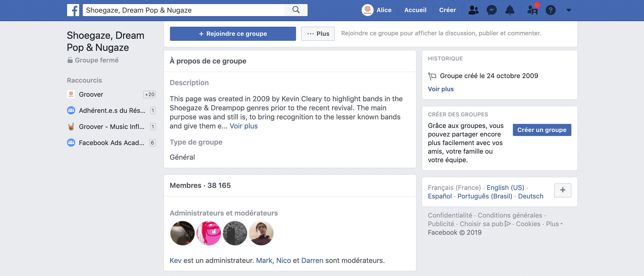
Task: Open the friend requests icon
Action: tap(473, 10)
